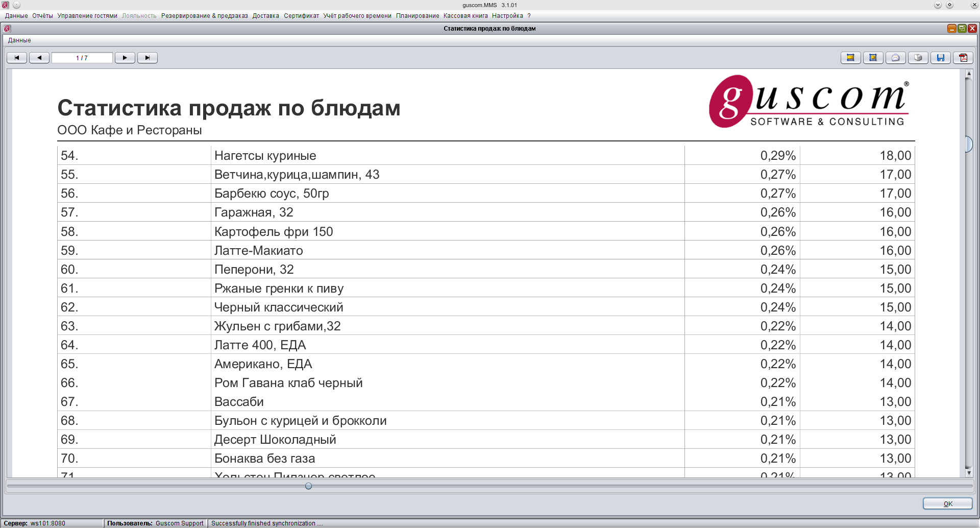980x528 pixels.
Task: Save the report with floppy disk icon
Action: 940,58
